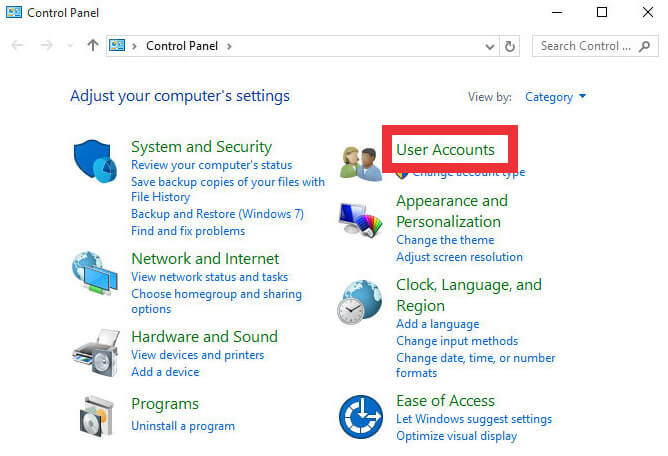Click the Network and Internet globe icon
This screenshot has height=456, width=668.
(96, 275)
